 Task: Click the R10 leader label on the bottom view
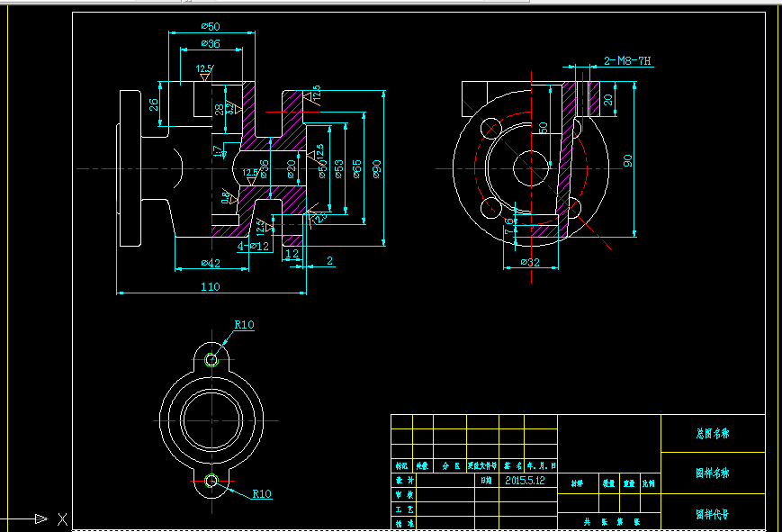coord(243,325)
